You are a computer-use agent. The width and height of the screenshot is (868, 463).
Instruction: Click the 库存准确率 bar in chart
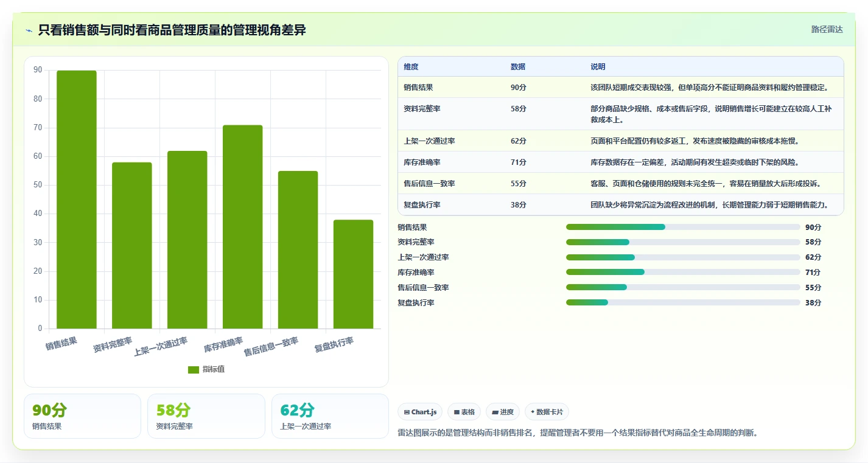pos(243,227)
